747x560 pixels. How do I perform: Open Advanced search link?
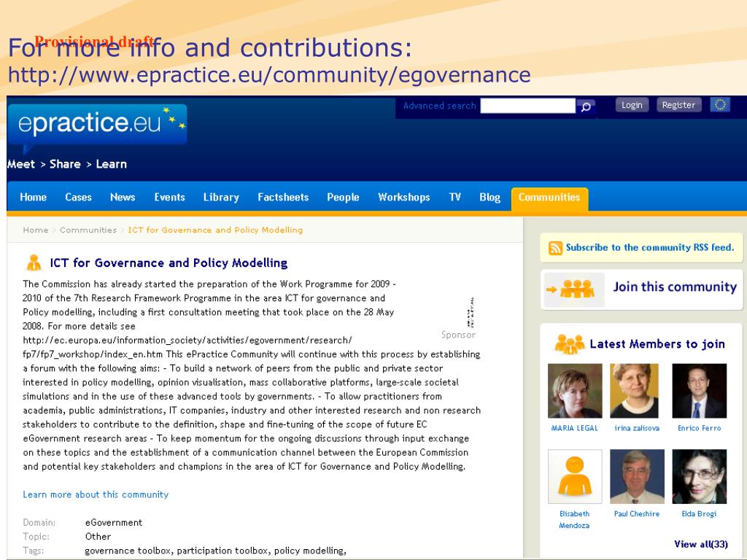439,106
